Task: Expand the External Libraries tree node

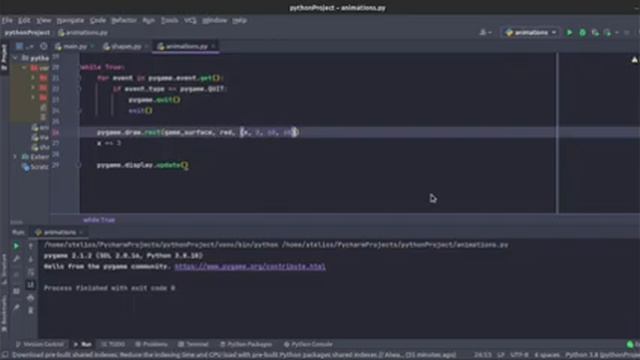Action: [x=16, y=157]
